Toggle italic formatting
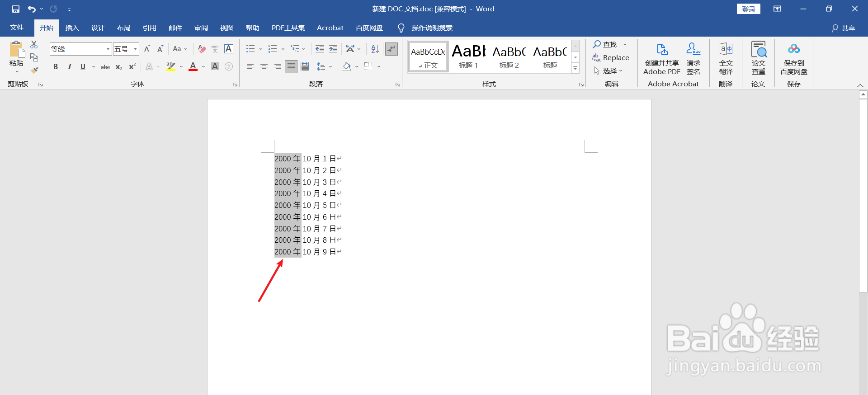Viewport: 868px width, 395px height. pyautogui.click(x=69, y=66)
